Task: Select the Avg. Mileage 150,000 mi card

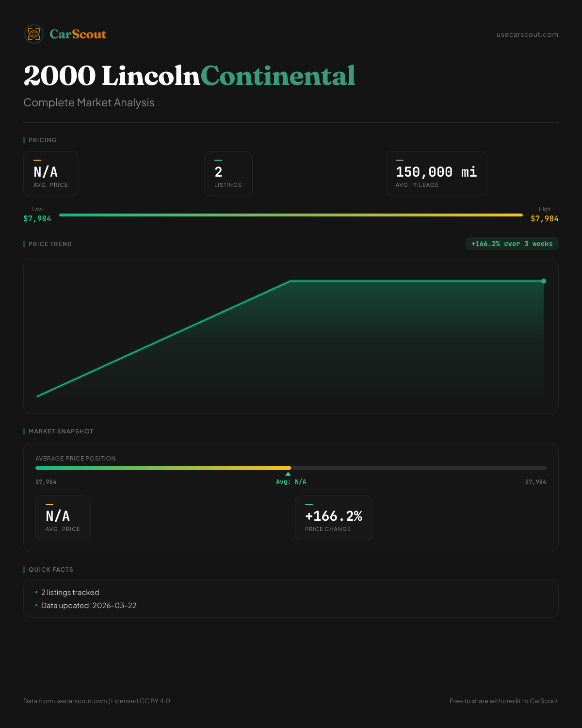Action: point(436,174)
